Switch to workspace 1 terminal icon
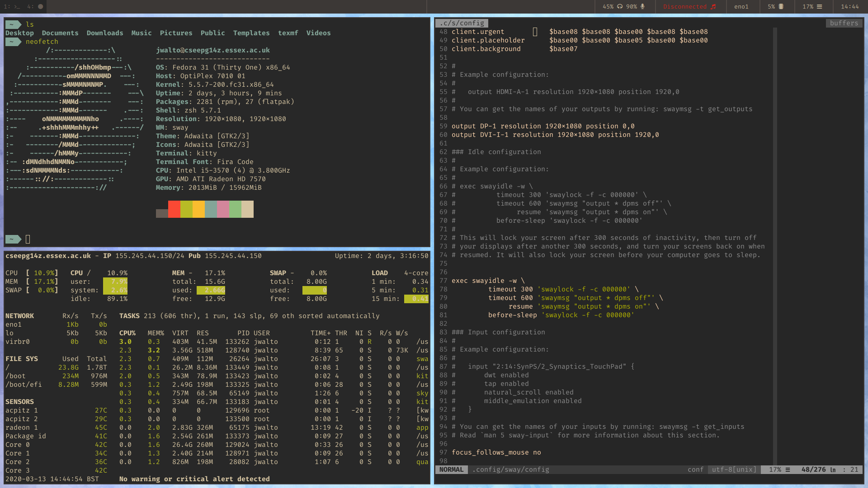 (17, 7)
